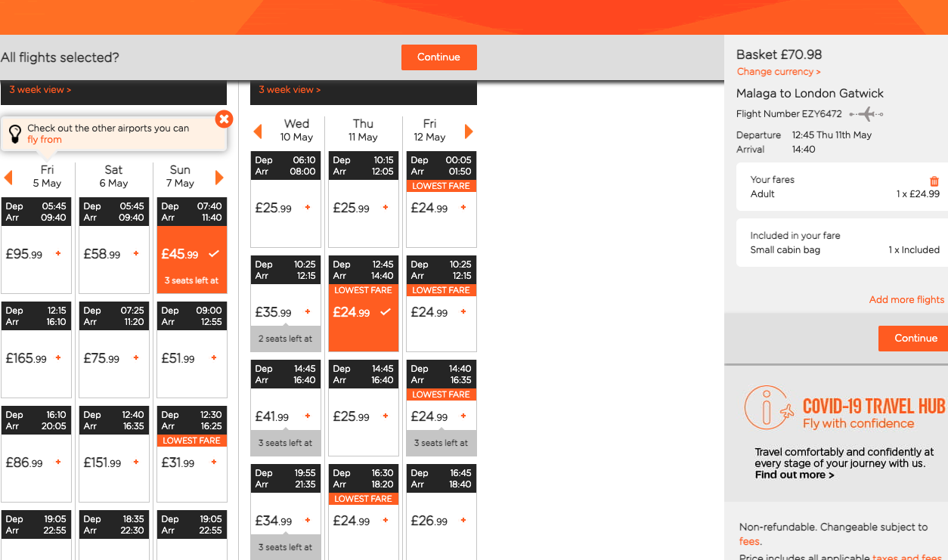Close the other airports tip popup
This screenshot has height=560, width=948.
click(224, 119)
